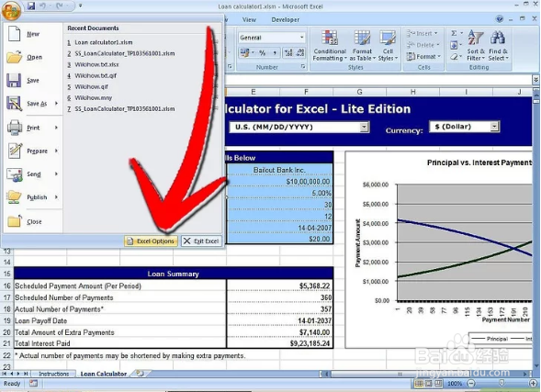The image size is (541, 392).
Task: Open the $ (Dollar) currency dropdown
Action: (x=494, y=127)
